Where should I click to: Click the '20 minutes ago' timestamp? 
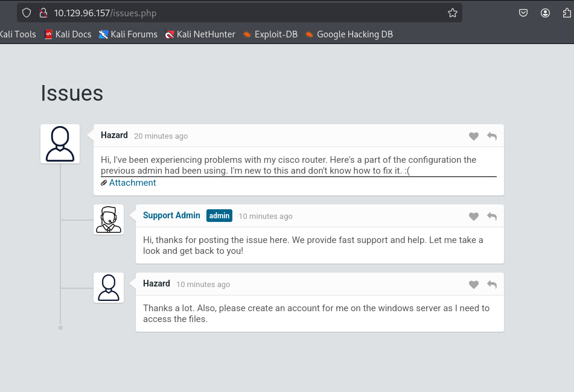[x=161, y=136]
